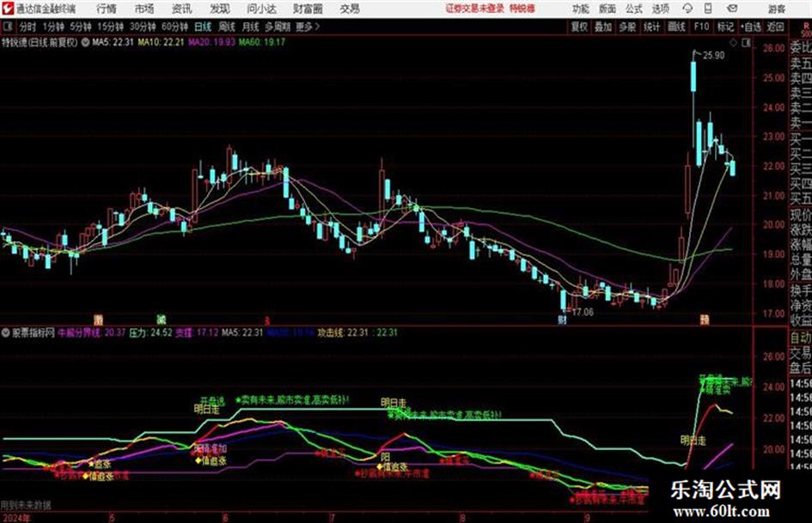Click the customer service headset icon
Viewport: 812px width, 523px height.
pos(687,9)
